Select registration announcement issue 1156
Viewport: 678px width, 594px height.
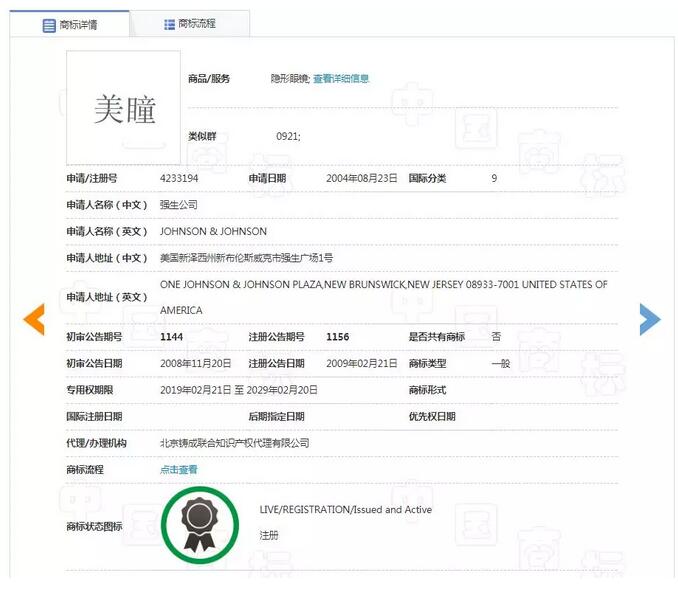(x=338, y=337)
